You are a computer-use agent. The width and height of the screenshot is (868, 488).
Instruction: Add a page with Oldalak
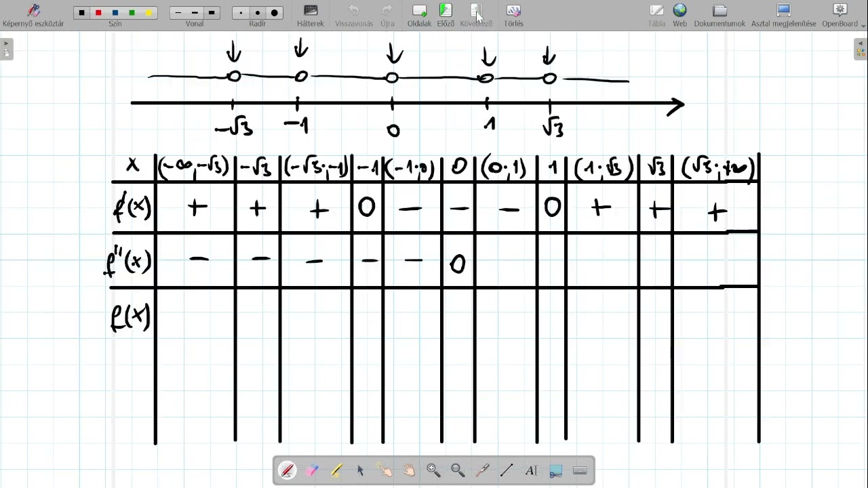click(x=419, y=15)
